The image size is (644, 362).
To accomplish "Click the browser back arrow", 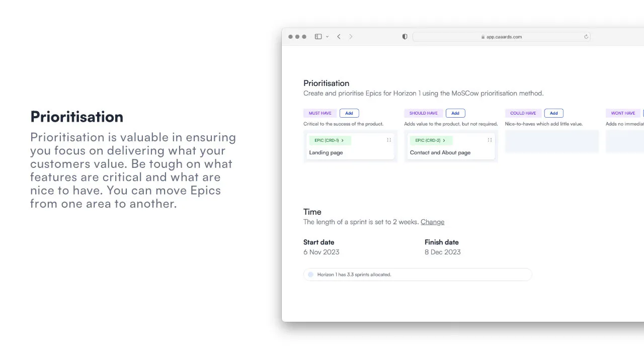I will point(339,37).
